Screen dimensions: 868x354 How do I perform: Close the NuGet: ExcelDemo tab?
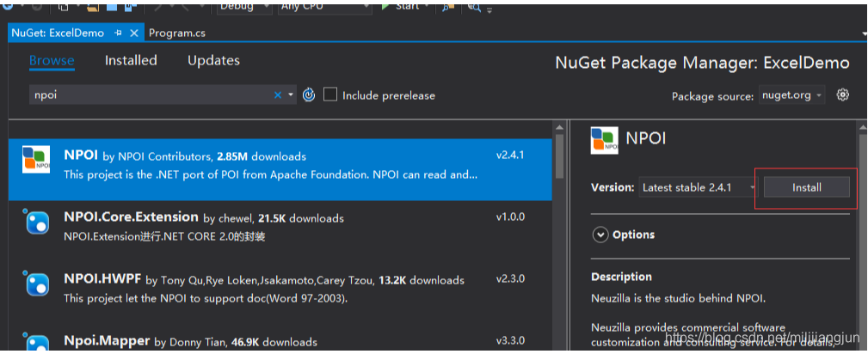(x=133, y=34)
